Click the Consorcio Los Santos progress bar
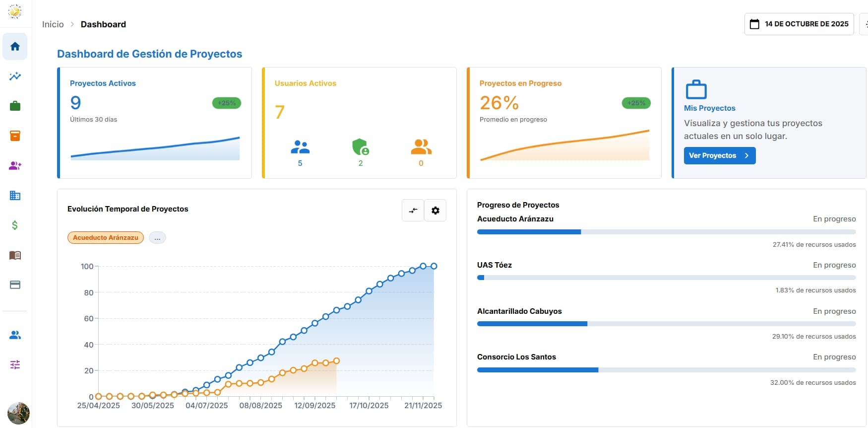Viewport: 868px width, 428px height. (666, 370)
